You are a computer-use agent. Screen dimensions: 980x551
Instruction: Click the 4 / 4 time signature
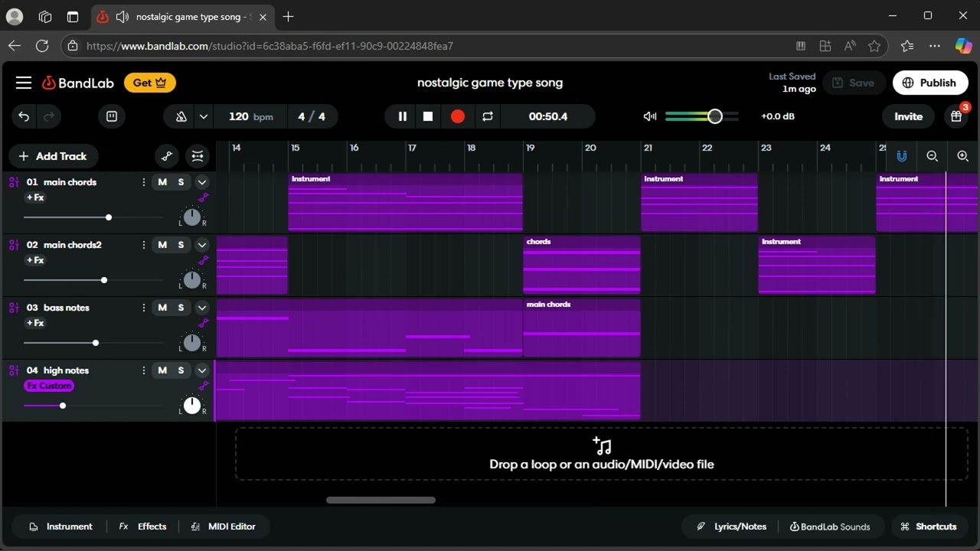[312, 116]
